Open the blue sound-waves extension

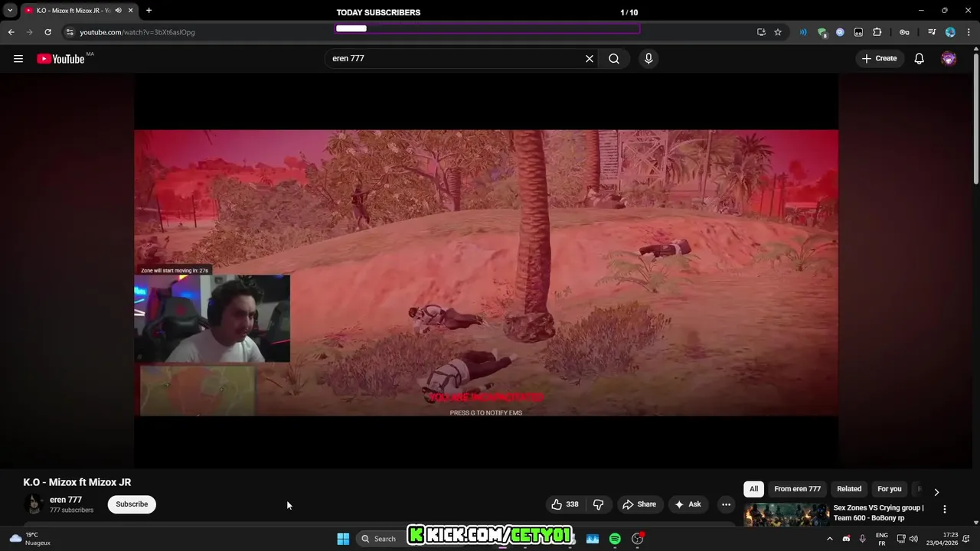pos(803,32)
